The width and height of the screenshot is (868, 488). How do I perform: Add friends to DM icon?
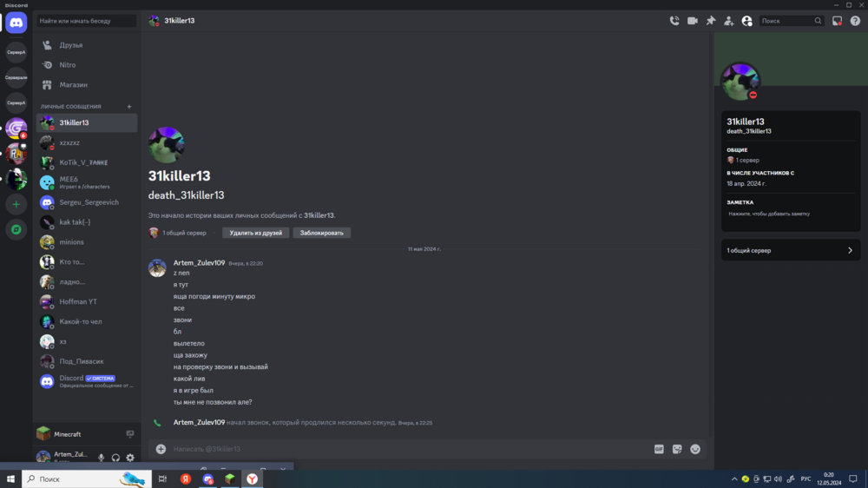pos(728,21)
